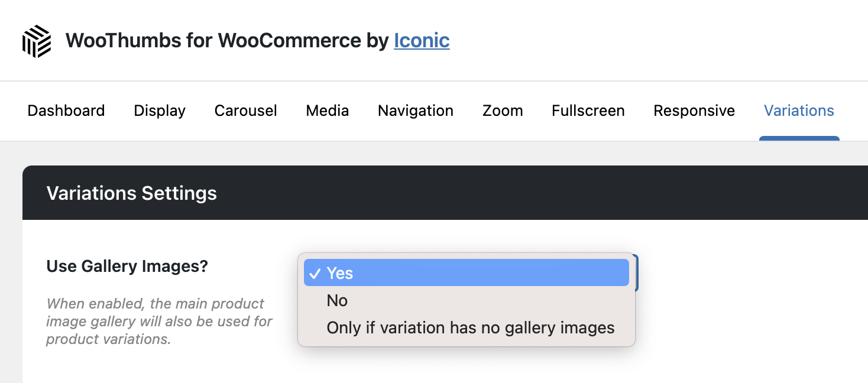Viewport: 868px width, 383px height.
Task: Choose the checked Yes option in the dropdown
Action: [466, 273]
